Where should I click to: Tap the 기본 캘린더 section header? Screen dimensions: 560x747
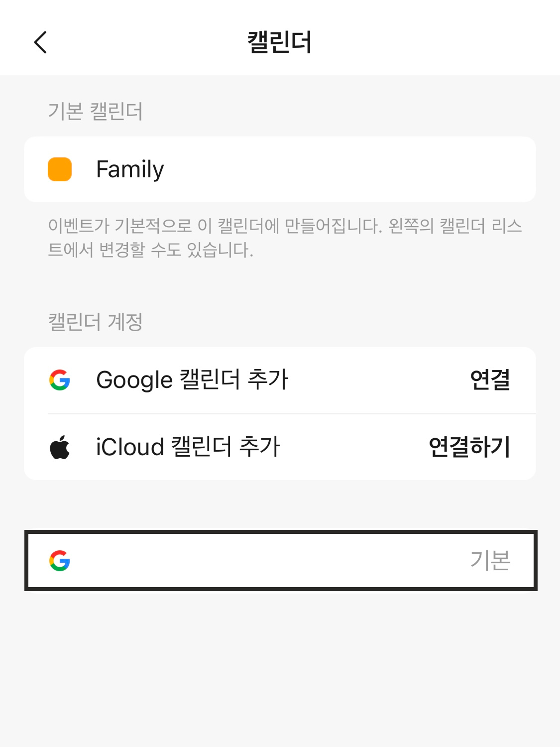tap(96, 111)
